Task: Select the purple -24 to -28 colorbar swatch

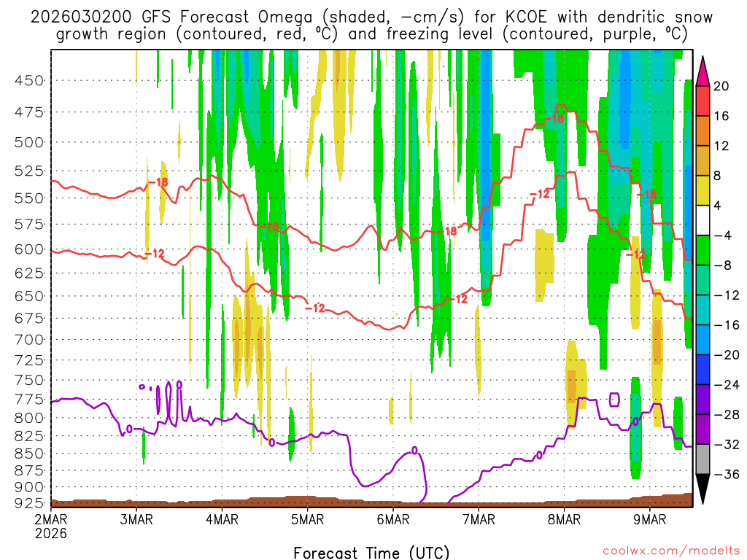Action: (x=703, y=400)
